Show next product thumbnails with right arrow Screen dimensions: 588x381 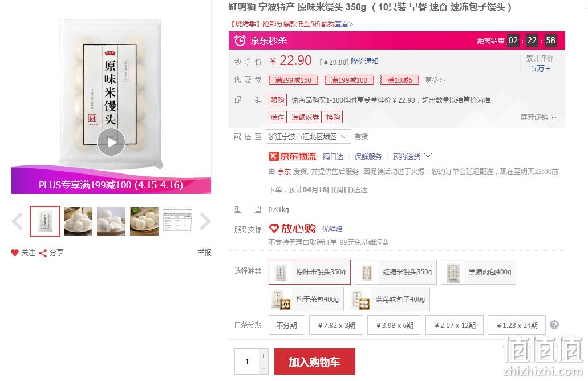pos(205,221)
